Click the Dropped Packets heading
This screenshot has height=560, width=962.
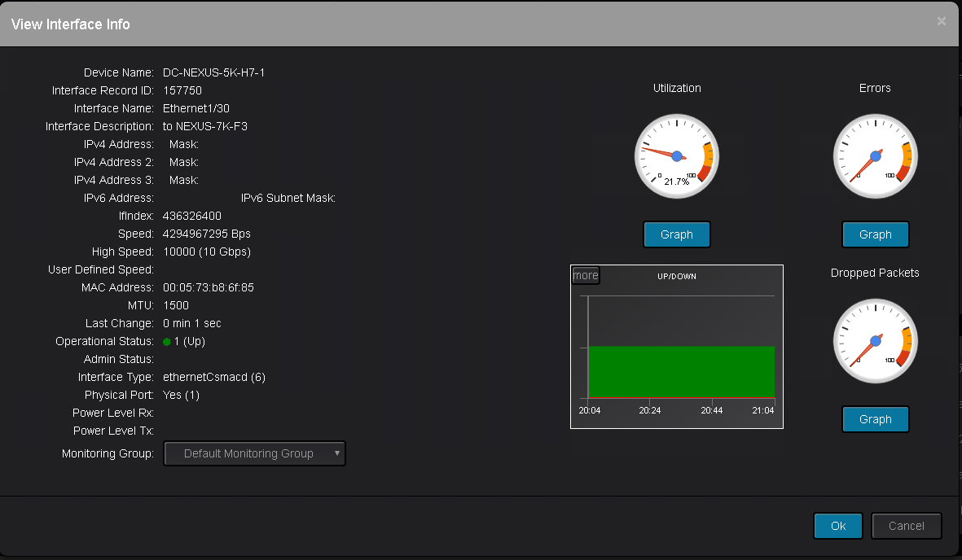(x=875, y=273)
